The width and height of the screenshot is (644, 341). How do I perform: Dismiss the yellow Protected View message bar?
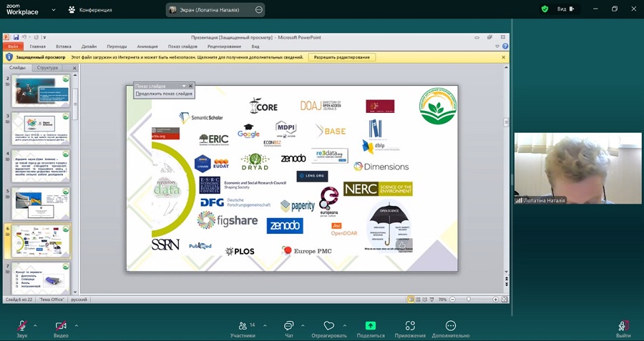pyautogui.click(x=504, y=57)
